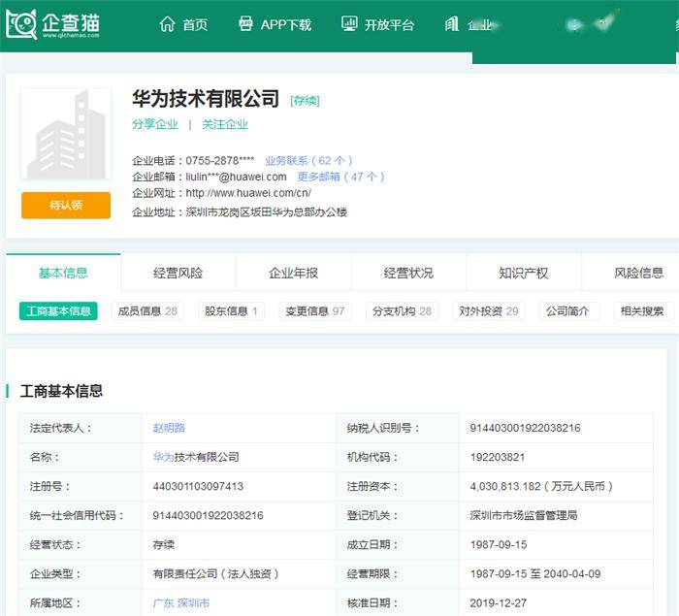Select the 对外投资 29 sub-tab
679x616 pixels.
489,311
